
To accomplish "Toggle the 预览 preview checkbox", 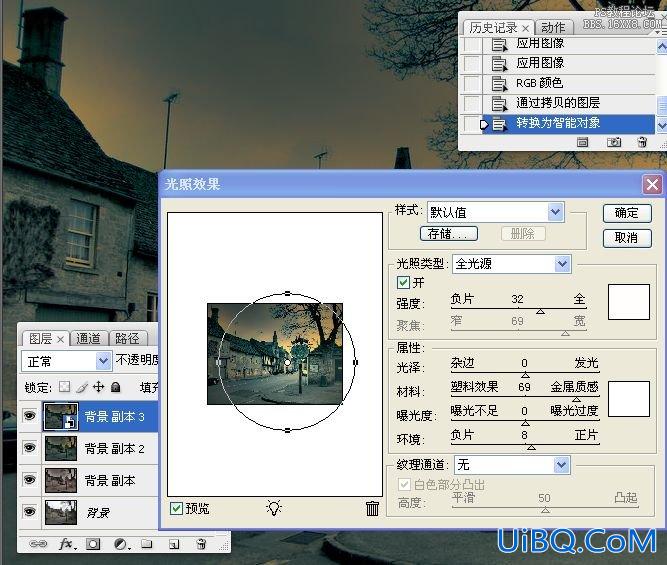I will tap(176, 508).
